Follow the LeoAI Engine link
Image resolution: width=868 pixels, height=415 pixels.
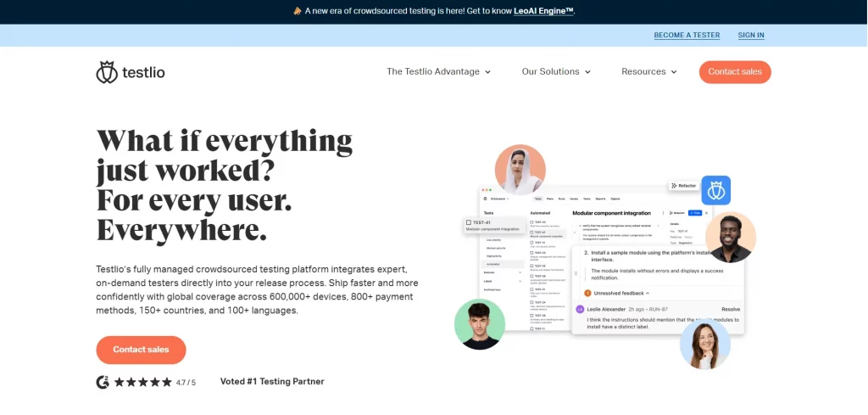click(543, 10)
